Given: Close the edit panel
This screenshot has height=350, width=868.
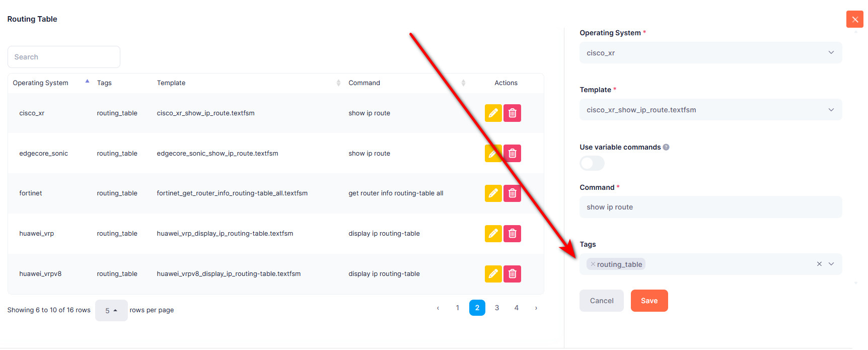Looking at the screenshot, I should tap(854, 19).
